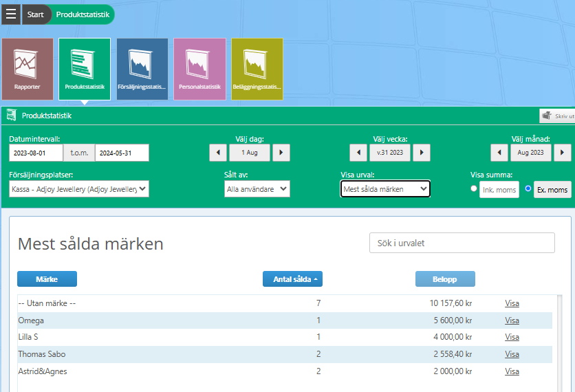575x392 pixels.
Task: Open the Beläggningsstatistik tile
Action: coord(257,69)
